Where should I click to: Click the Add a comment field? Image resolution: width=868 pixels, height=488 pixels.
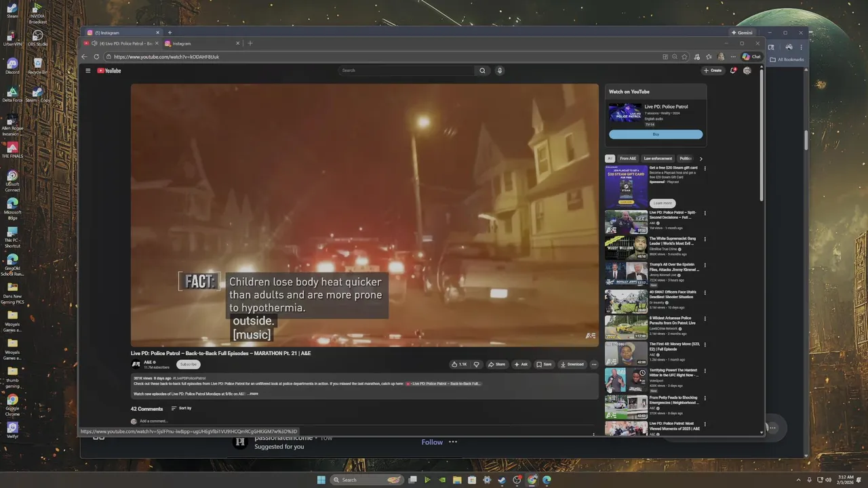[x=366, y=422]
